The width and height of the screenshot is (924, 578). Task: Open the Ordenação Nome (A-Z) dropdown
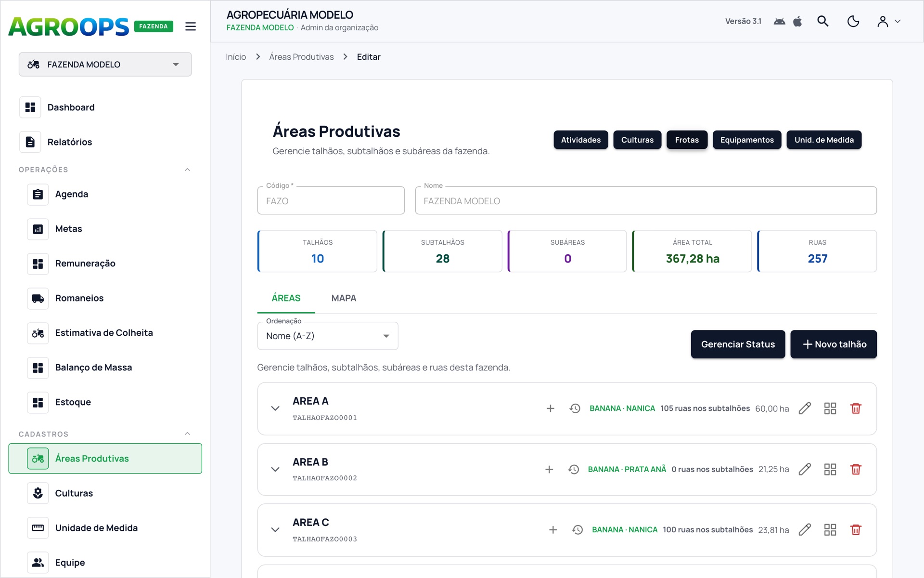pyautogui.click(x=328, y=336)
